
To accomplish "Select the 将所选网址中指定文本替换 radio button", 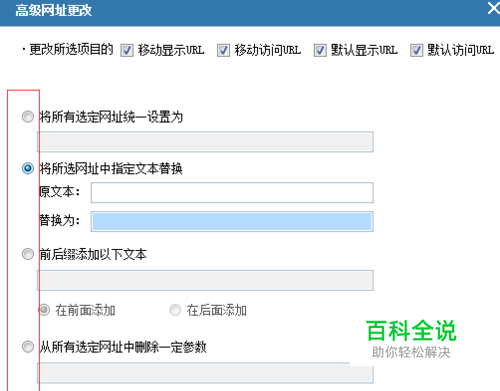I will [x=28, y=168].
